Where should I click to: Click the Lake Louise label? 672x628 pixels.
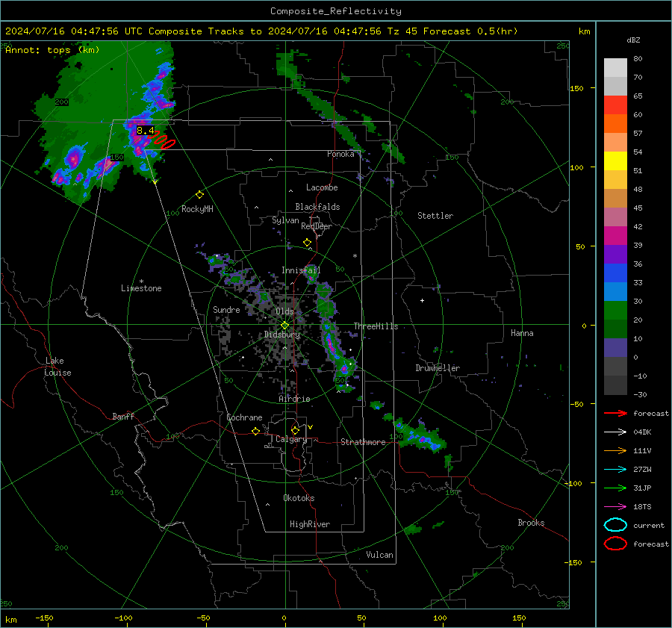pos(57,367)
